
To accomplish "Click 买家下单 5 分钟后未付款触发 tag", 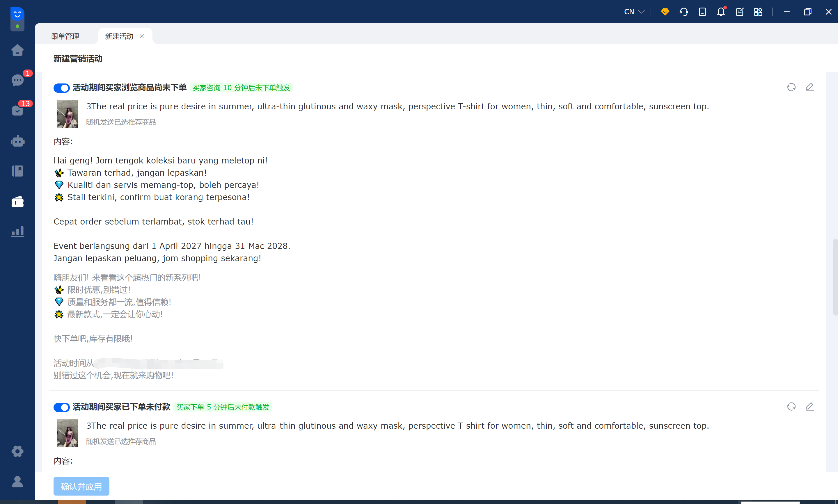I will (223, 407).
